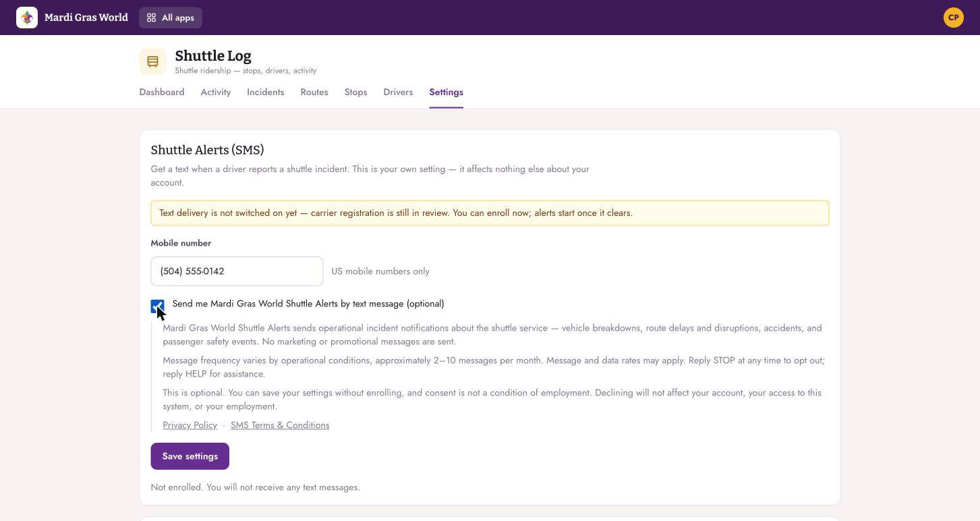Switch to the Dashboard tab
The height and width of the screenshot is (521, 980).
(x=162, y=92)
